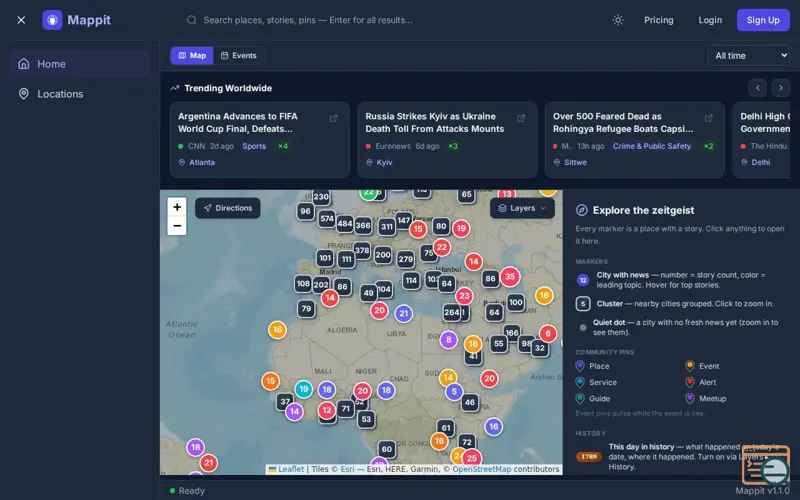
Task: Click the 366 cluster marker
Action: (x=363, y=225)
